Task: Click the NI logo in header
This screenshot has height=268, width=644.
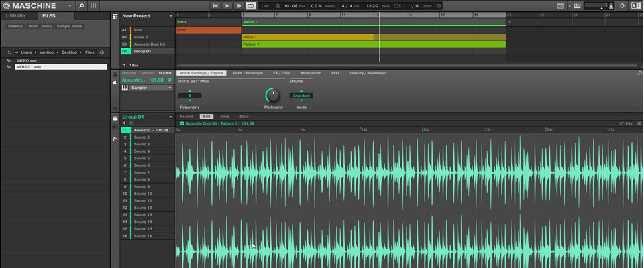Action: click(635, 6)
